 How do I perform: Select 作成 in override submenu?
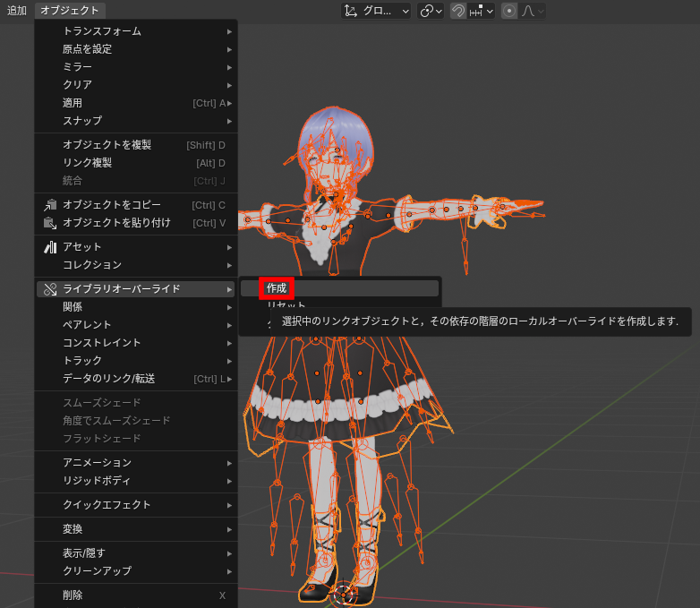(x=340, y=288)
